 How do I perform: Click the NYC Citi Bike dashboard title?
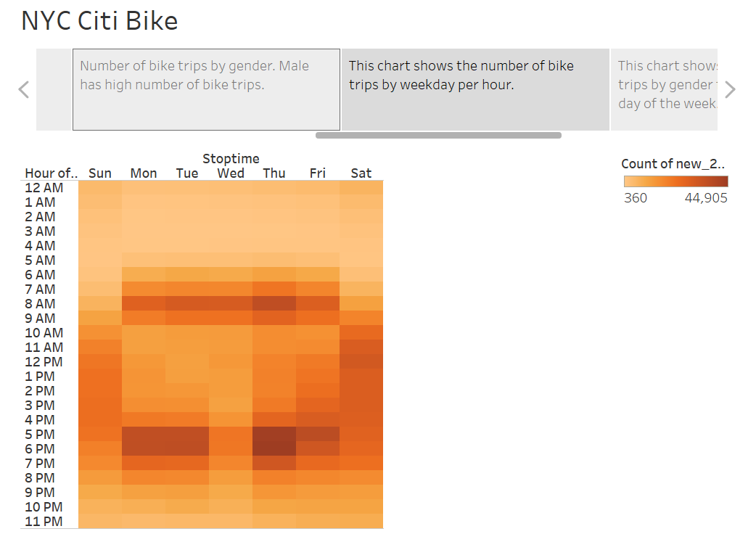coord(99,20)
